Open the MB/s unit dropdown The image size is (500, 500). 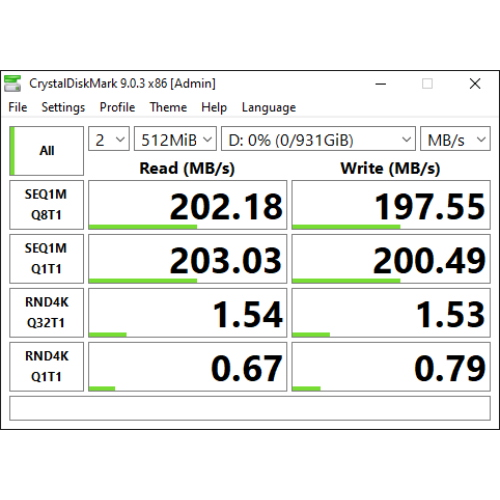pyautogui.click(x=455, y=139)
